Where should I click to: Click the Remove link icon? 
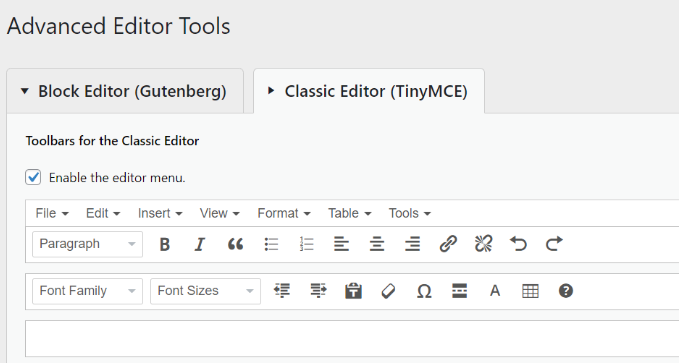point(483,244)
